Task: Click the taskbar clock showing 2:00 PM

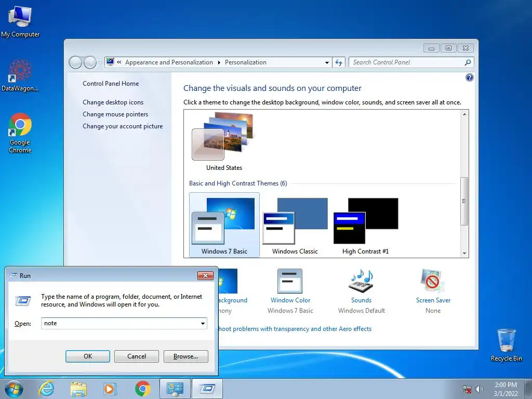Action: click(506, 389)
